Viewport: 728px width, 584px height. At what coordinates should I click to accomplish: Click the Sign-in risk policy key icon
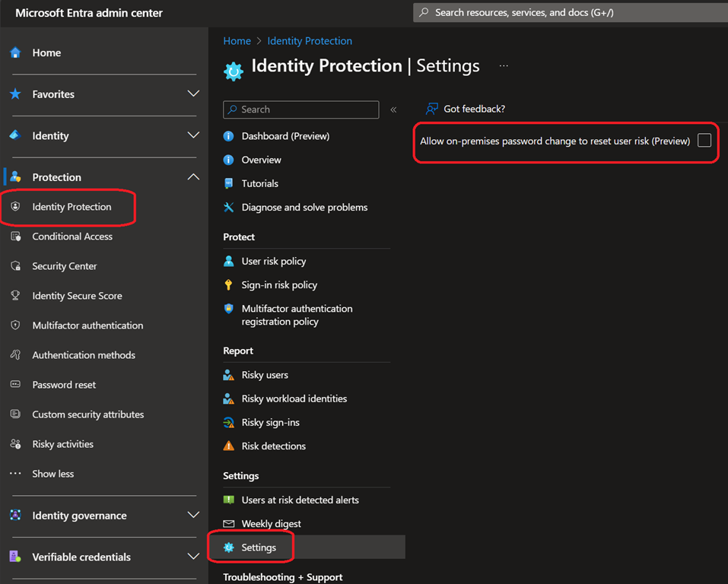point(230,284)
